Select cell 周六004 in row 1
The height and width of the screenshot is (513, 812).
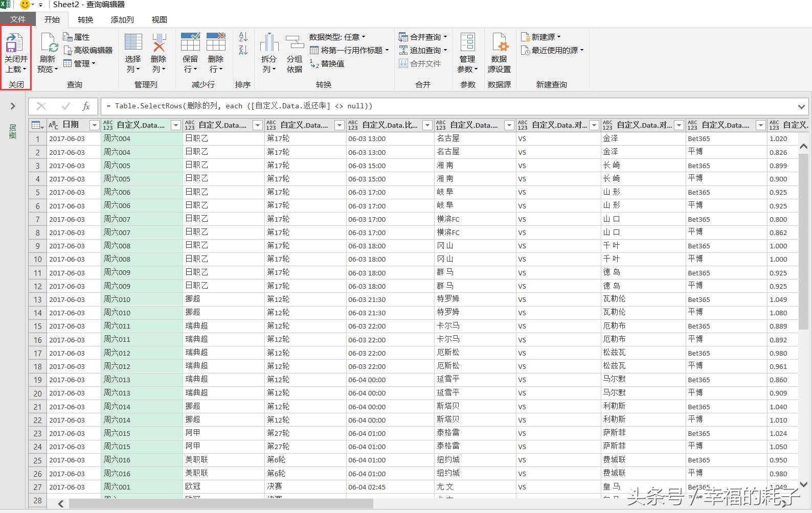click(142, 138)
